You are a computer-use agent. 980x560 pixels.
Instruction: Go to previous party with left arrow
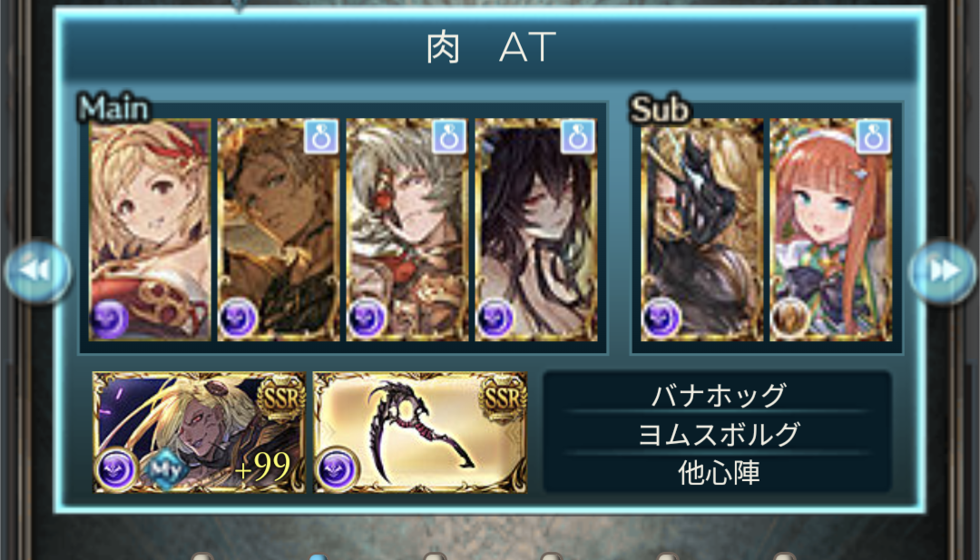click(x=37, y=271)
